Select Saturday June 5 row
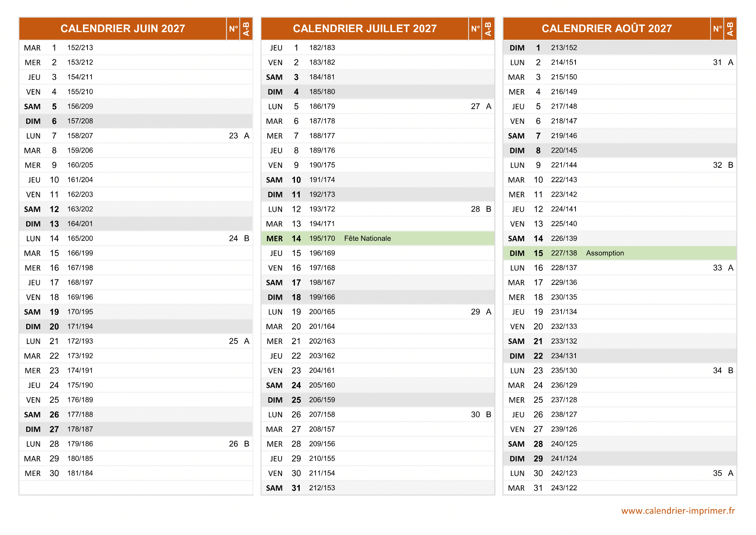 click(x=135, y=106)
